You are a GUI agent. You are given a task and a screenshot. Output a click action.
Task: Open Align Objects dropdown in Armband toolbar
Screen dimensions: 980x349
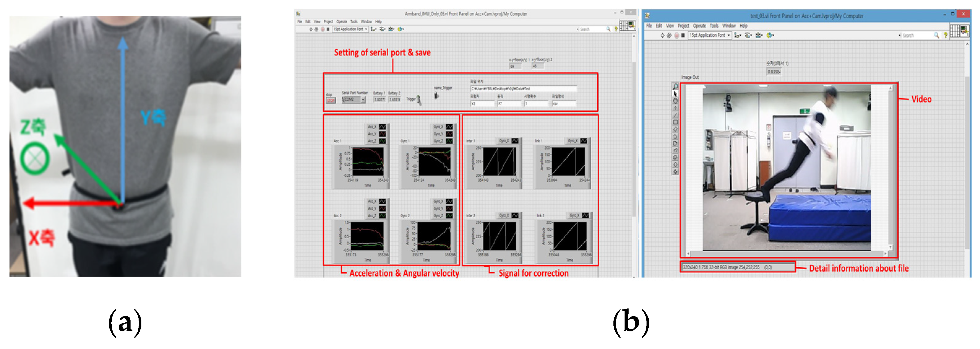[x=373, y=29]
